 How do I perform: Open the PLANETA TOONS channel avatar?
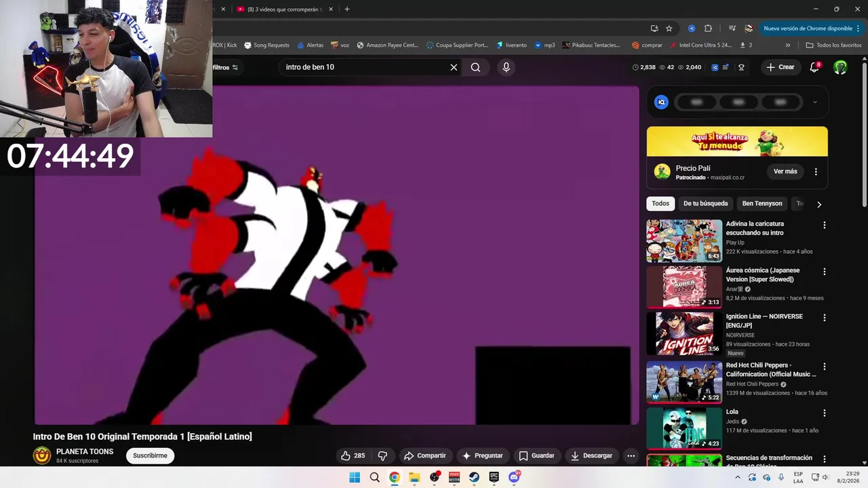pyautogui.click(x=42, y=455)
